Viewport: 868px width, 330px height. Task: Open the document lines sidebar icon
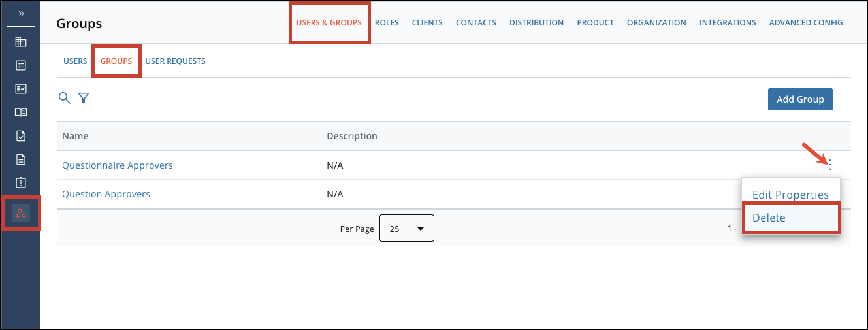coord(20,159)
